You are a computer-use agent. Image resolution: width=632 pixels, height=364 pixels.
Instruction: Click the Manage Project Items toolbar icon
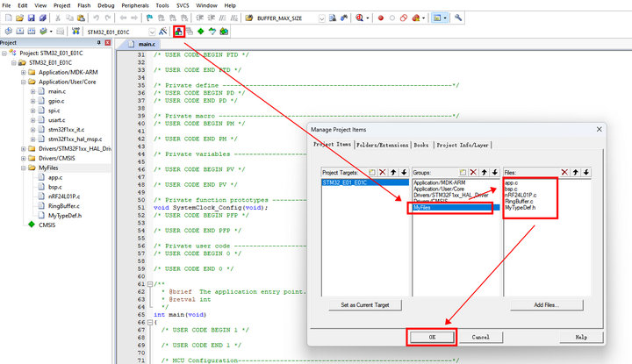pos(179,32)
